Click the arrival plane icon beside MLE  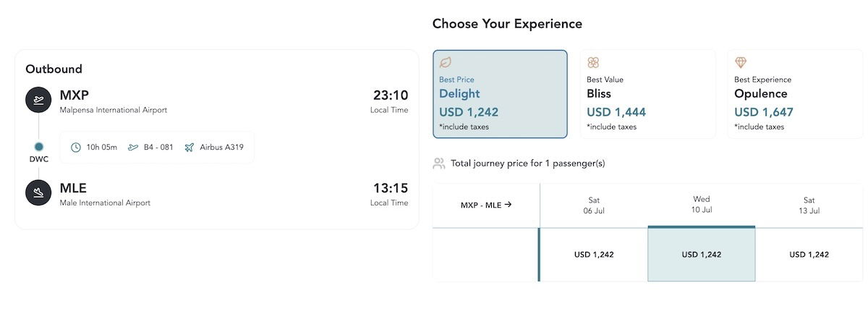tap(38, 193)
